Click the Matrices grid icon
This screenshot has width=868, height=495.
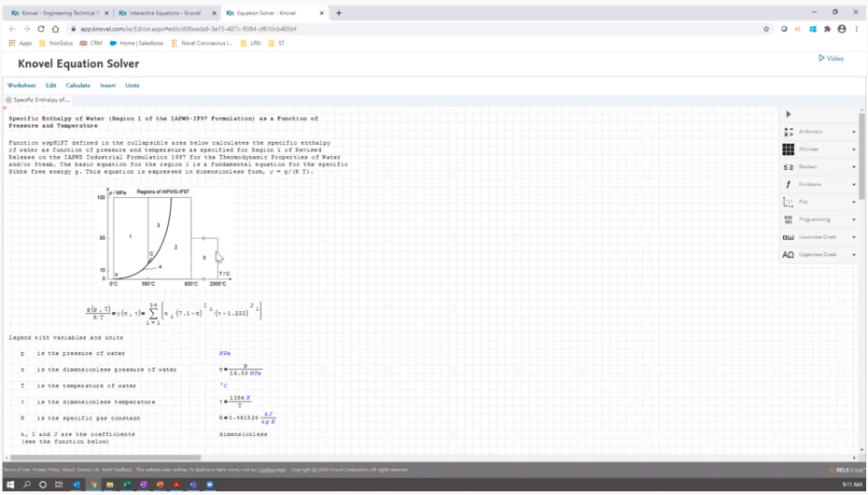(x=789, y=149)
